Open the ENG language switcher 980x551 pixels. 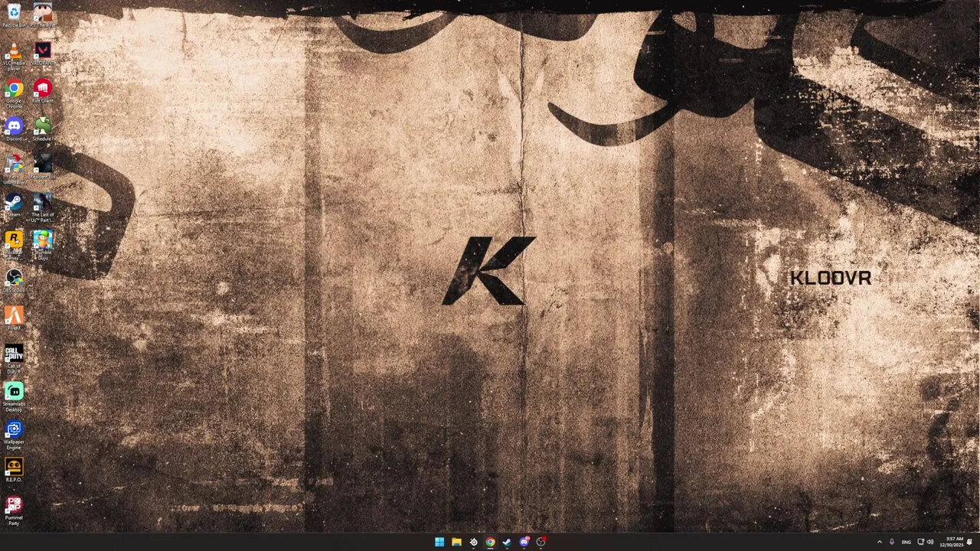coord(906,542)
